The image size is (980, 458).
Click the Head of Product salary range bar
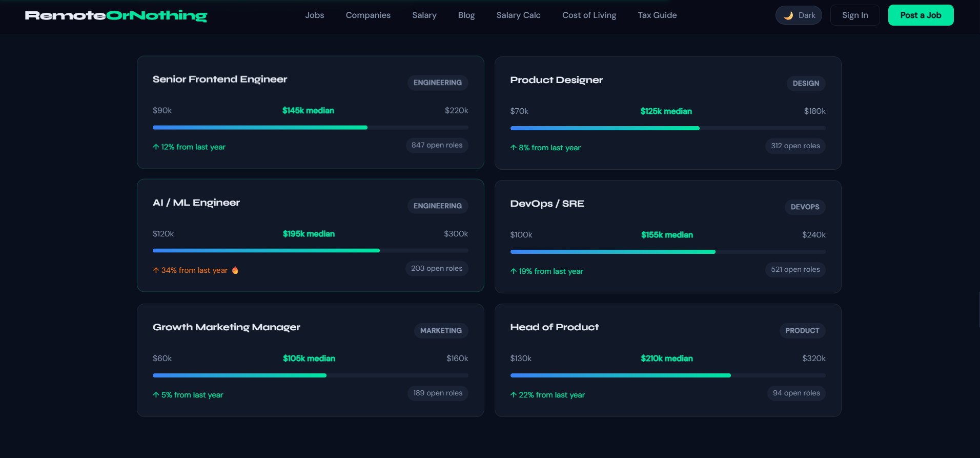[668, 375]
